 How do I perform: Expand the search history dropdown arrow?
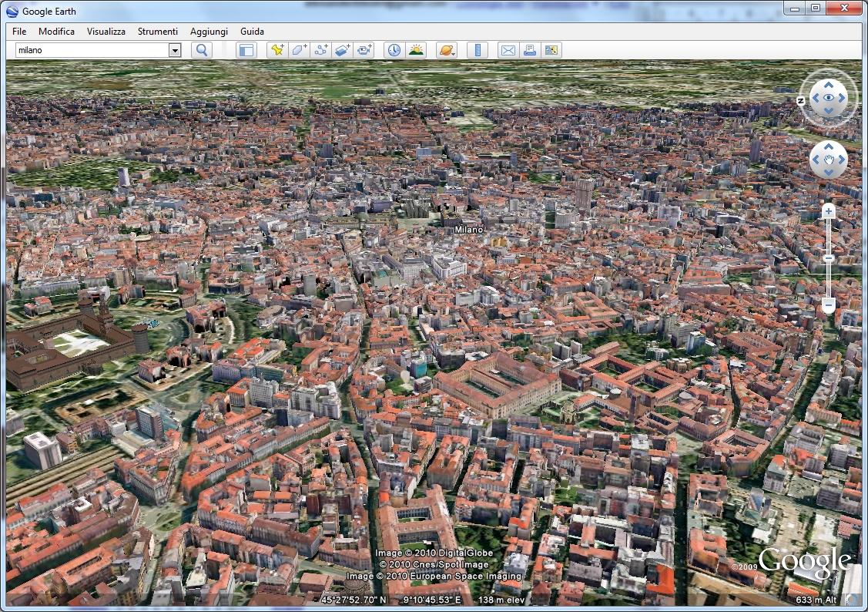[175, 50]
